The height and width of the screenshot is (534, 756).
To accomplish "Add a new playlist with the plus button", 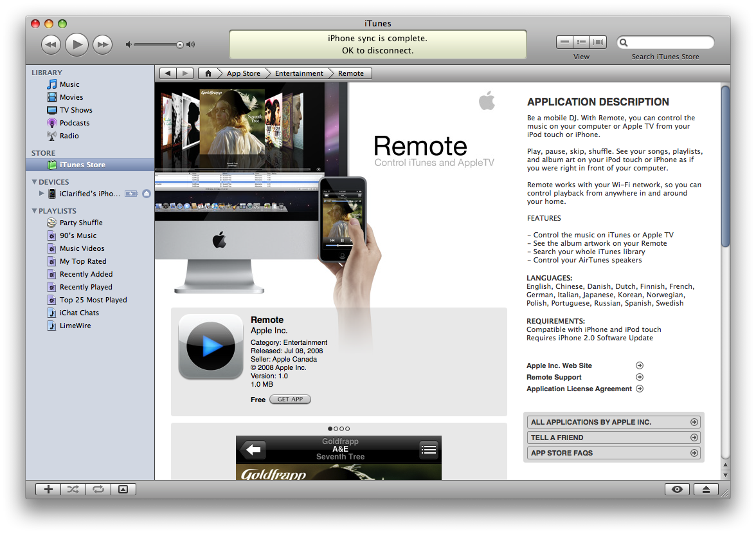I will [x=48, y=490].
